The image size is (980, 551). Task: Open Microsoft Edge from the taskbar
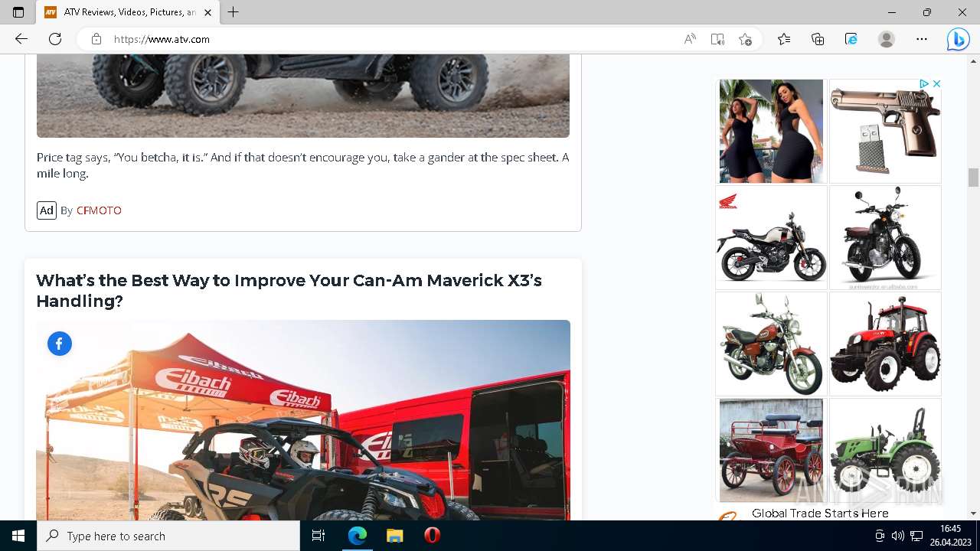pyautogui.click(x=358, y=536)
